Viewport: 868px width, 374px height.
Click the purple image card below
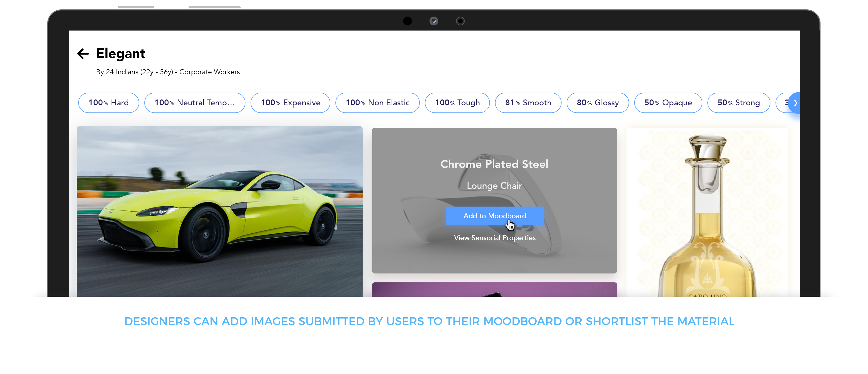[494, 289]
